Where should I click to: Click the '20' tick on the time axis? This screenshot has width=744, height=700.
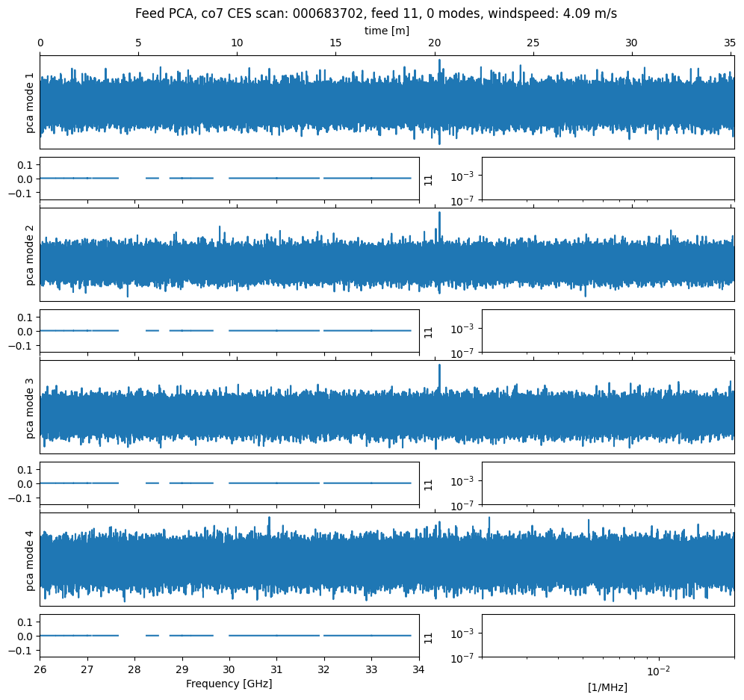click(x=434, y=43)
